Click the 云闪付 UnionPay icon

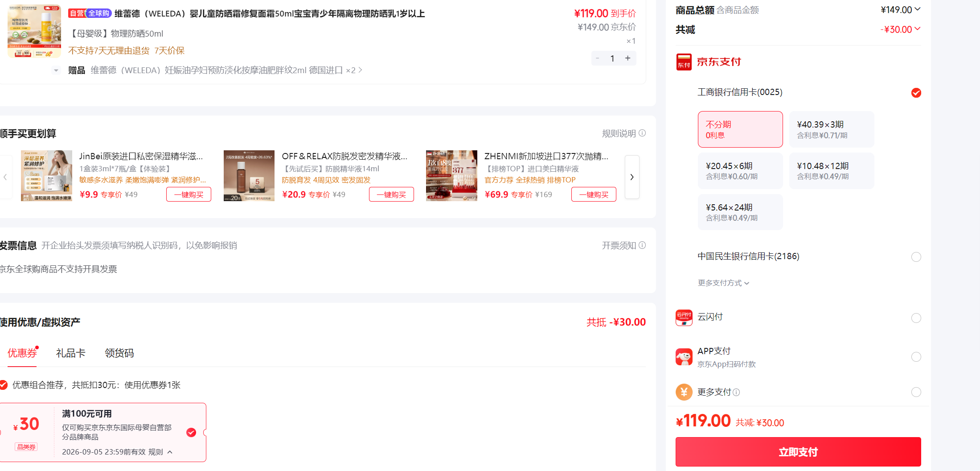684,318
